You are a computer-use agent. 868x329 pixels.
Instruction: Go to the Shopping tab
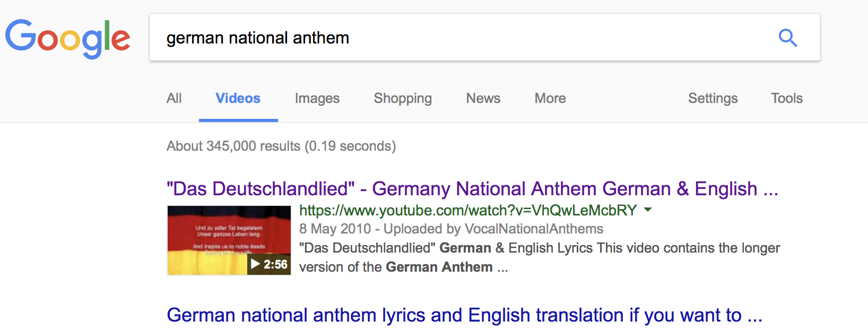tap(403, 98)
